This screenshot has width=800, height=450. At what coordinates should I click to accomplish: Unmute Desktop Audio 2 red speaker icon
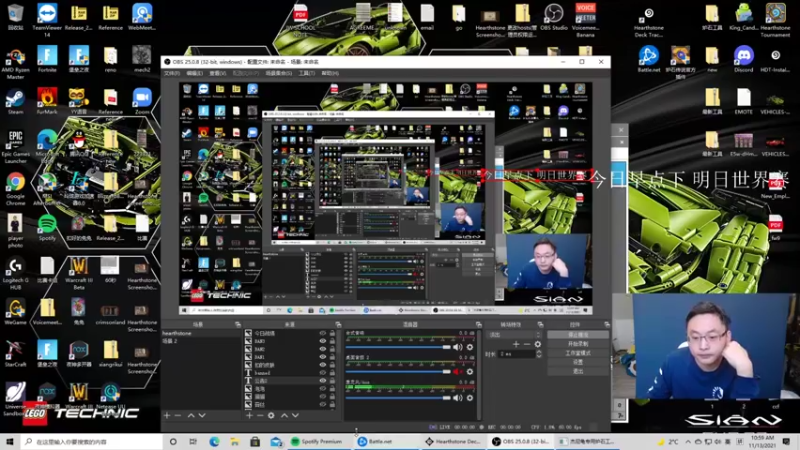click(458, 372)
